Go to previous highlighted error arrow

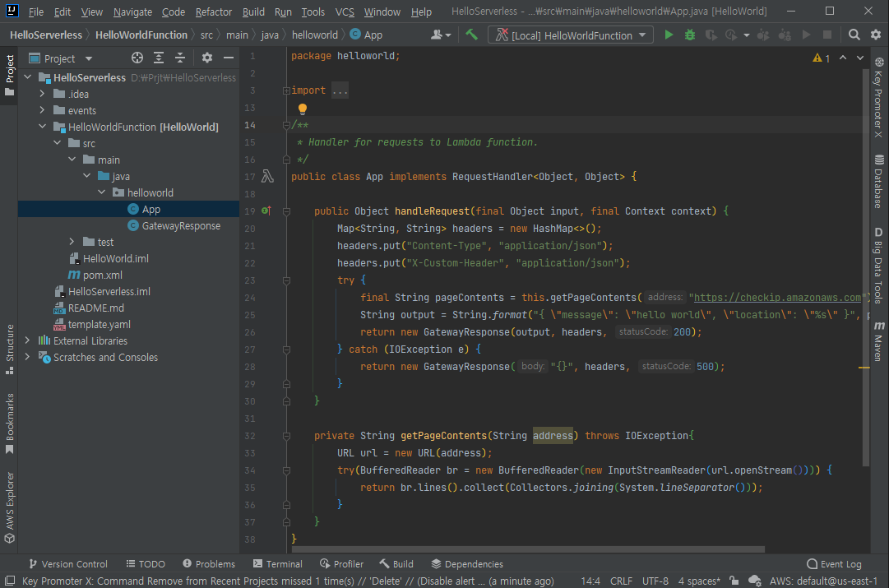click(x=843, y=58)
